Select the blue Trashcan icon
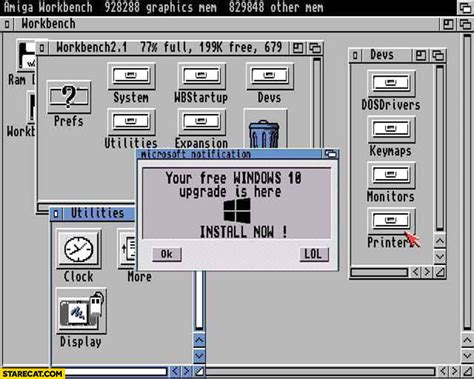 (264, 133)
